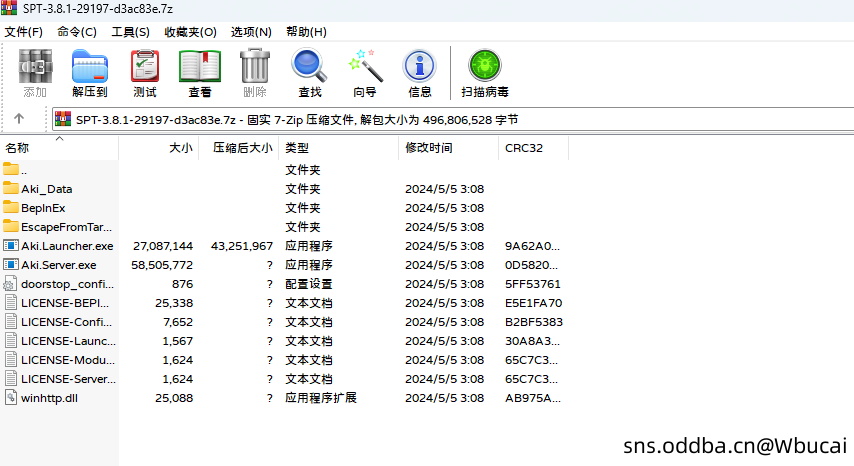Viewport: 854px width, 466px height.
Task: Click size value 27,087,144
Action: (163, 246)
